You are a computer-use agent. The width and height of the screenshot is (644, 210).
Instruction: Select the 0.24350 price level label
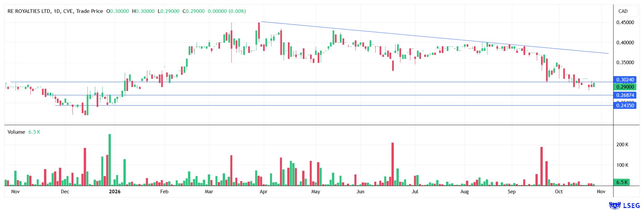click(625, 105)
